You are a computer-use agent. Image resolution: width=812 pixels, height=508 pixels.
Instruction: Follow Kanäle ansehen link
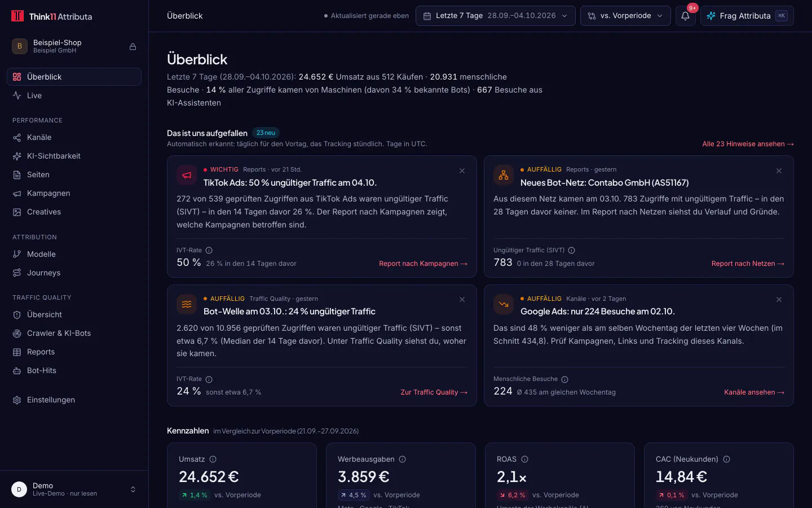754,392
